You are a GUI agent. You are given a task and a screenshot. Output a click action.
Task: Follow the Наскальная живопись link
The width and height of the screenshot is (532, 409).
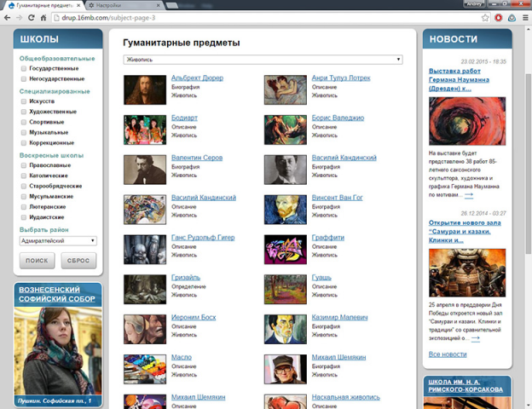click(346, 397)
